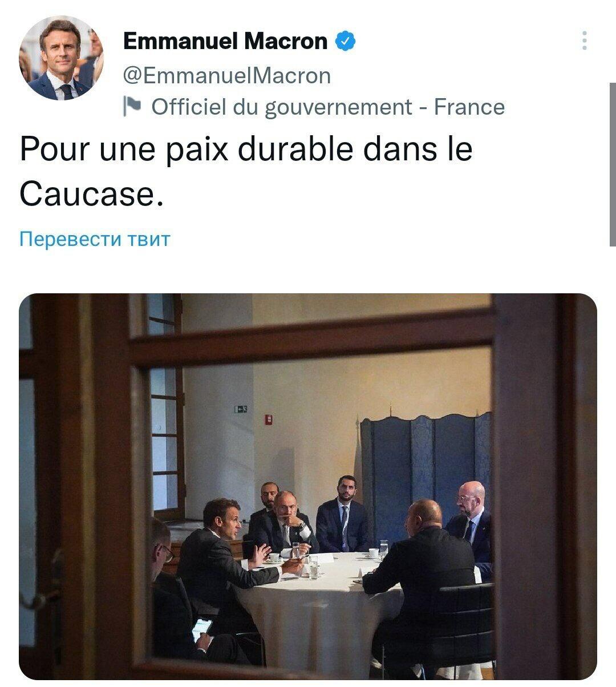Open the round profile avatar photo

61,58
